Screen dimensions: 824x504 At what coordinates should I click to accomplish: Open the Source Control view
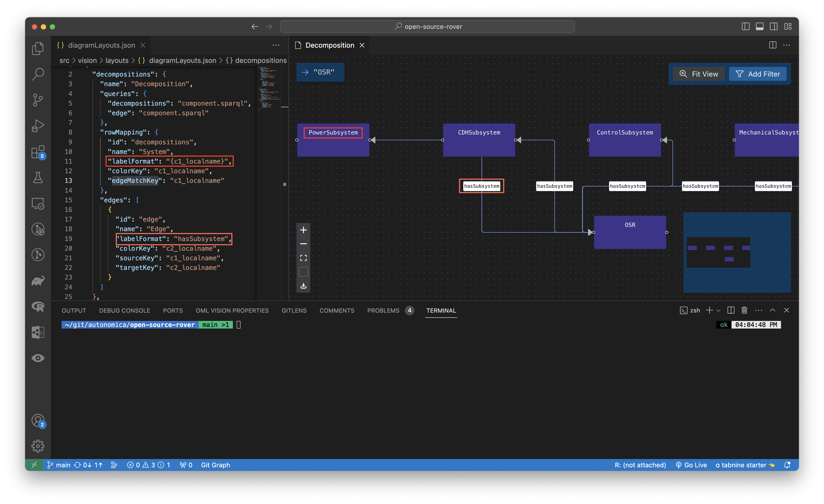38,100
